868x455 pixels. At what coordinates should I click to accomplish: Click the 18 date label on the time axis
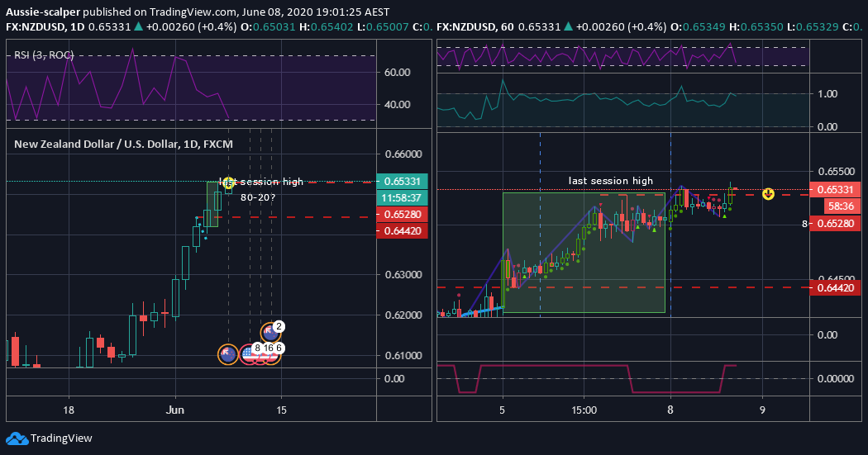[69, 410]
